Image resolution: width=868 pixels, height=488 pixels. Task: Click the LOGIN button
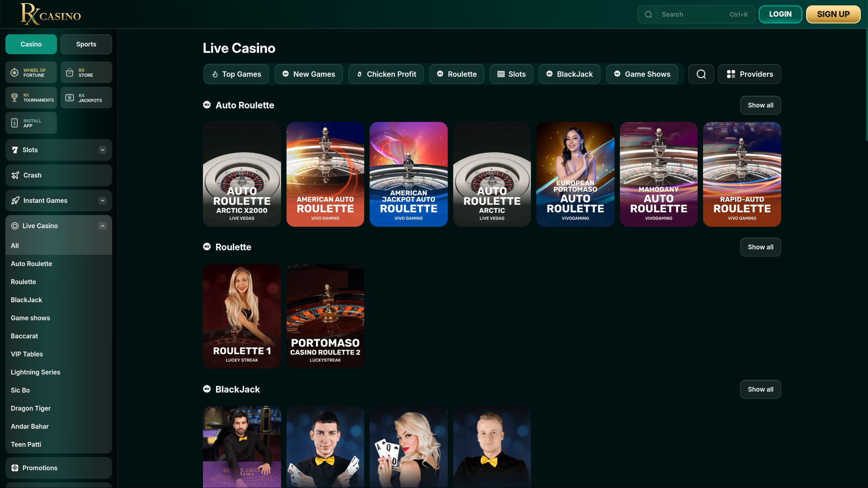point(780,14)
